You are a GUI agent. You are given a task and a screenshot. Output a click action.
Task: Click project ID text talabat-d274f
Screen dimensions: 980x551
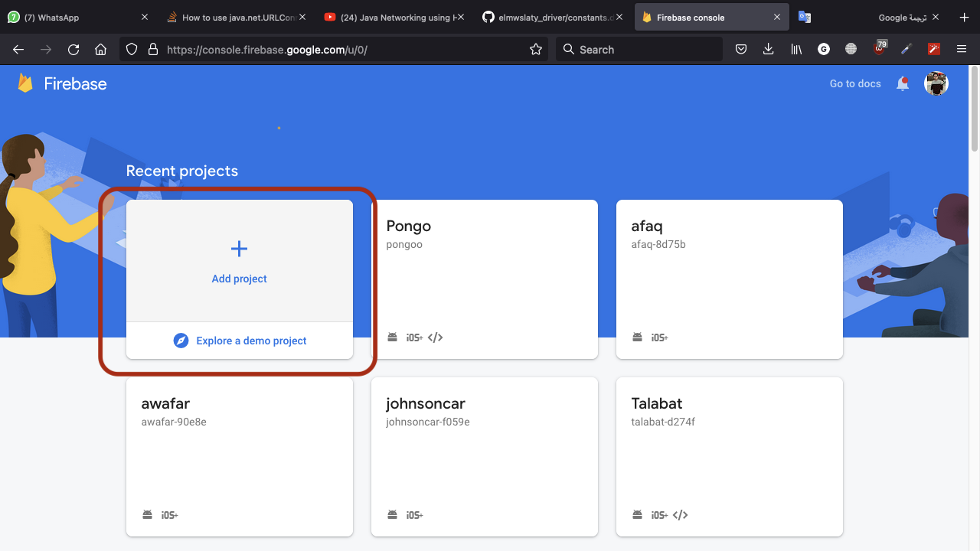663,422
